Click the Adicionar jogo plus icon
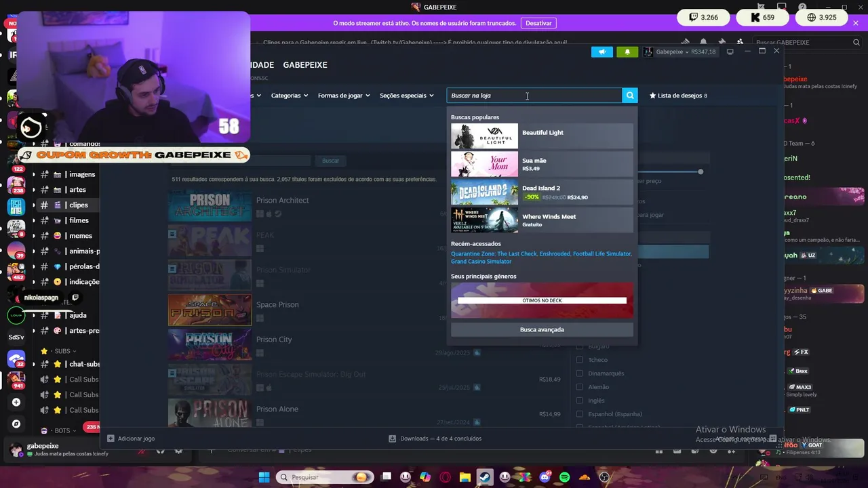The image size is (868, 488). pyautogui.click(x=111, y=439)
